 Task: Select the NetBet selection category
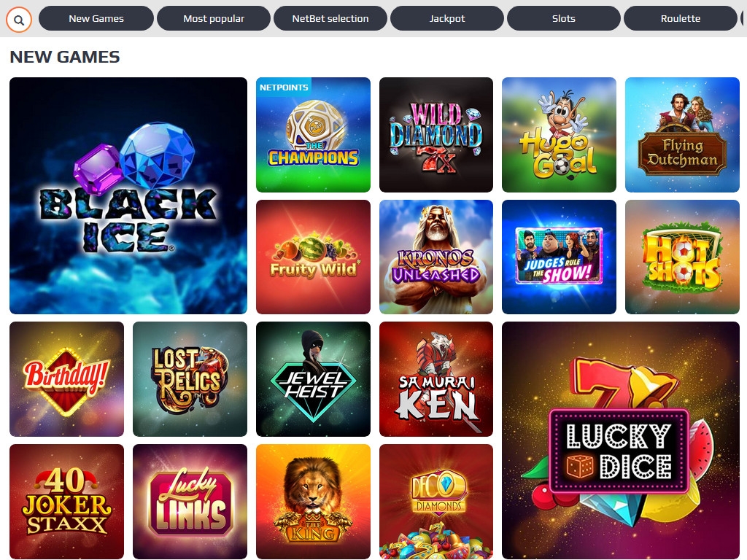pyautogui.click(x=330, y=18)
